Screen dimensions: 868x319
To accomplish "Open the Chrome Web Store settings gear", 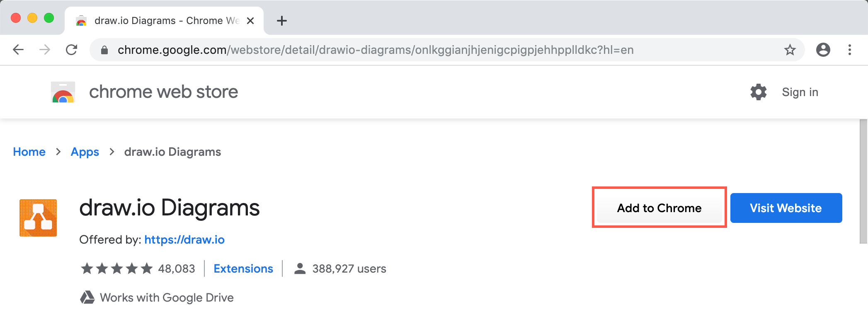I will pos(758,92).
